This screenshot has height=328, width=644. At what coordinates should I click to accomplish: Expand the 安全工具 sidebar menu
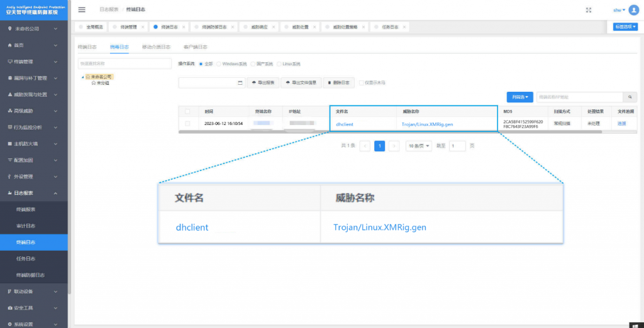(x=34, y=308)
